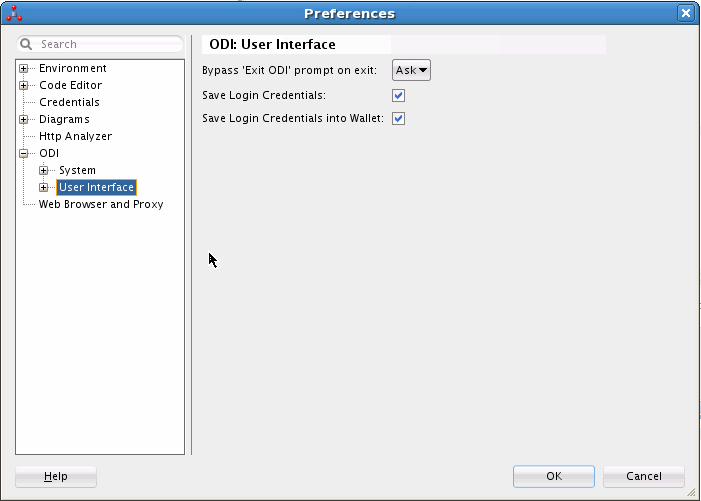The height and width of the screenshot is (501, 701).
Task: Click the search magnifier icon
Action: pyautogui.click(x=26, y=44)
